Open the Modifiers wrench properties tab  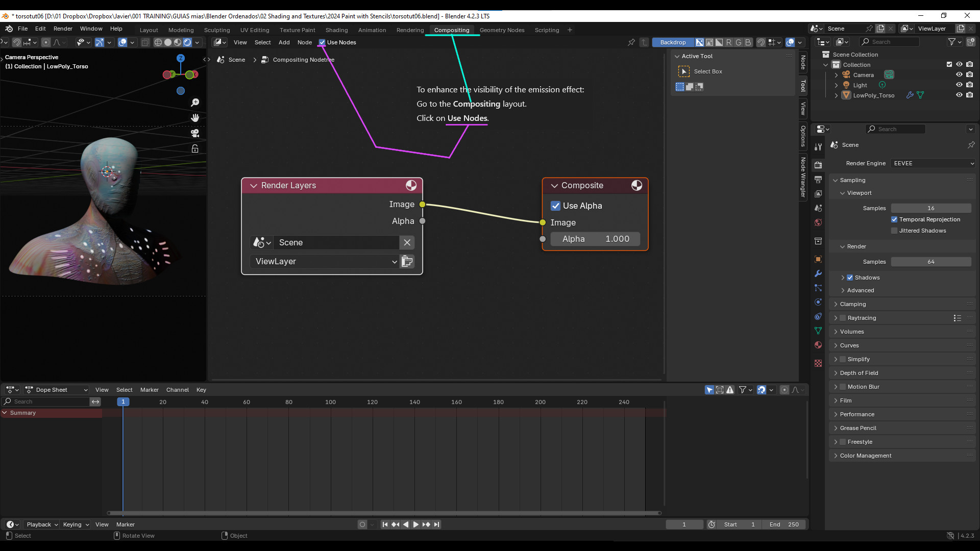818,273
